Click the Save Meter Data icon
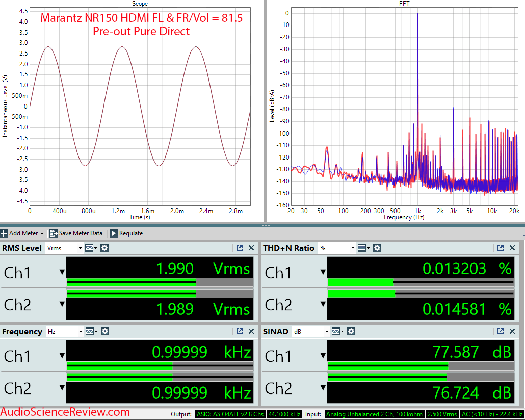This screenshot has width=525, height=420. [x=53, y=233]
